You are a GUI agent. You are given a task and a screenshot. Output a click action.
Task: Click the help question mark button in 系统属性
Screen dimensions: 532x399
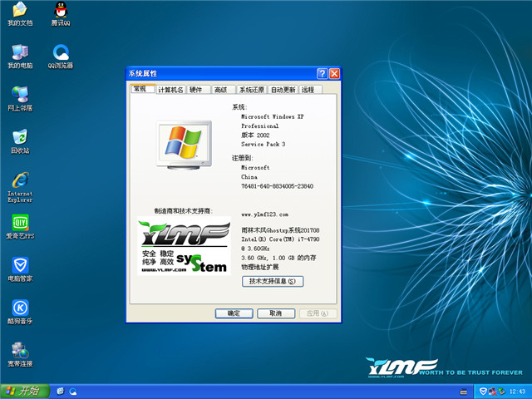click(x=322, y=74)
